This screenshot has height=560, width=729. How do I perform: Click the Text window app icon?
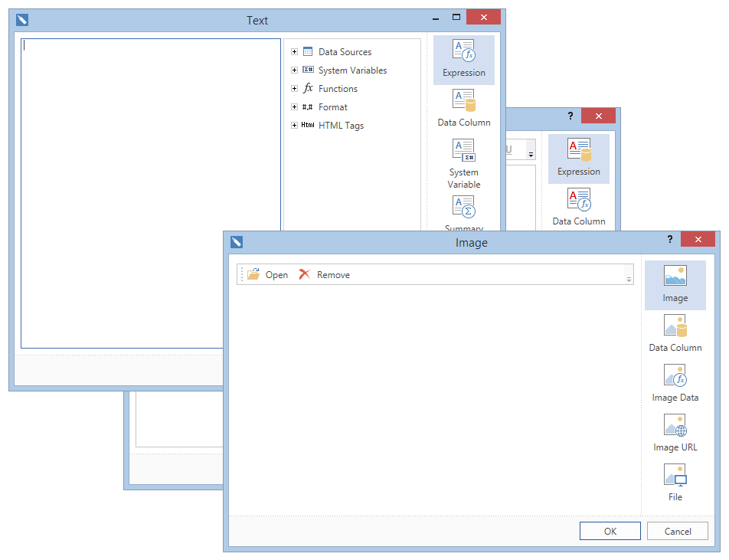pyautogui.click(x=22, y=20)
